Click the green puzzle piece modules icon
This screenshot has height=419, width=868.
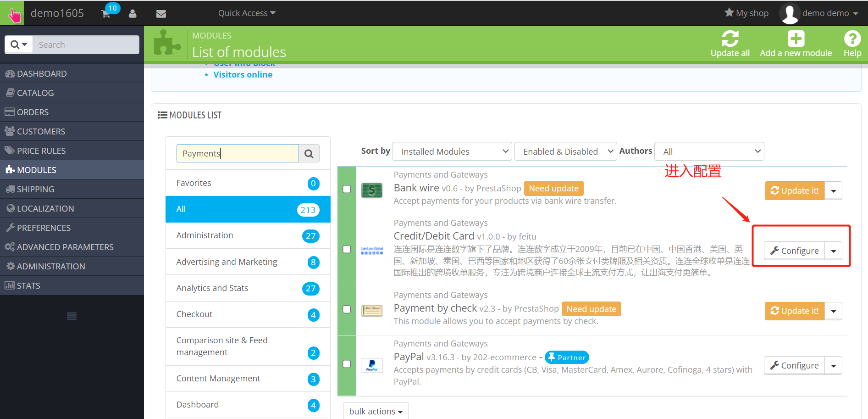[x=167, y=43]
